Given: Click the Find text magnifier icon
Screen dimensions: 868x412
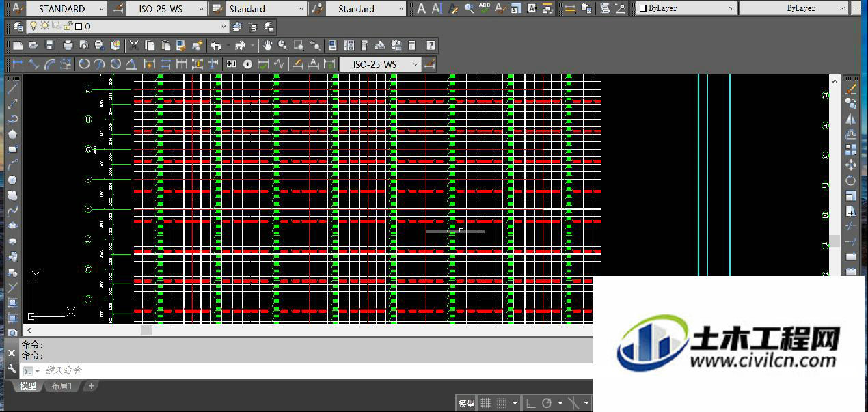Looking at the screenshot, I should pos(469,9).
